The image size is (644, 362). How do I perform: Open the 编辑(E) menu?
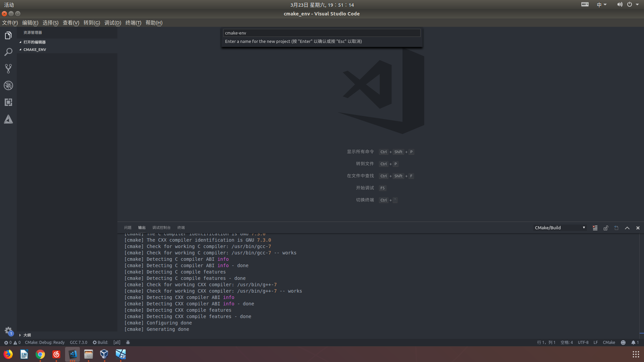coord(30,23)
